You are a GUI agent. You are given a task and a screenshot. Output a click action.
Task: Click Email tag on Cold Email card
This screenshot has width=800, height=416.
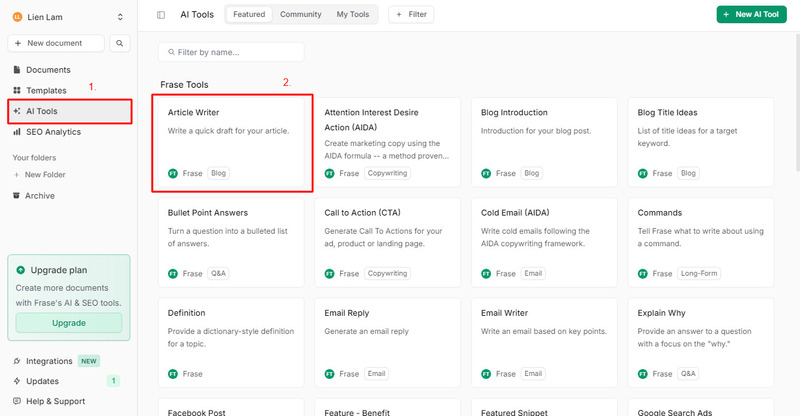[533, 274]
